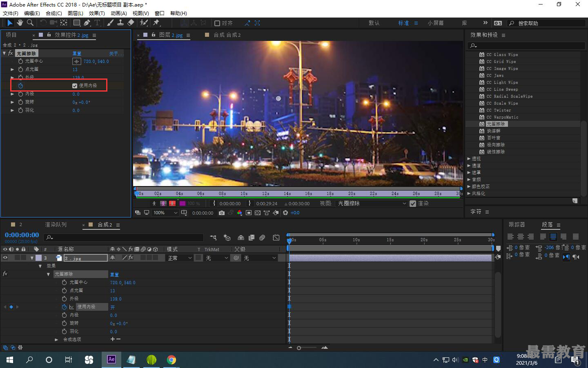This screenshot has height=368, width=588.
Task: Enable frame blending for timeline layers
Action: 252,238
